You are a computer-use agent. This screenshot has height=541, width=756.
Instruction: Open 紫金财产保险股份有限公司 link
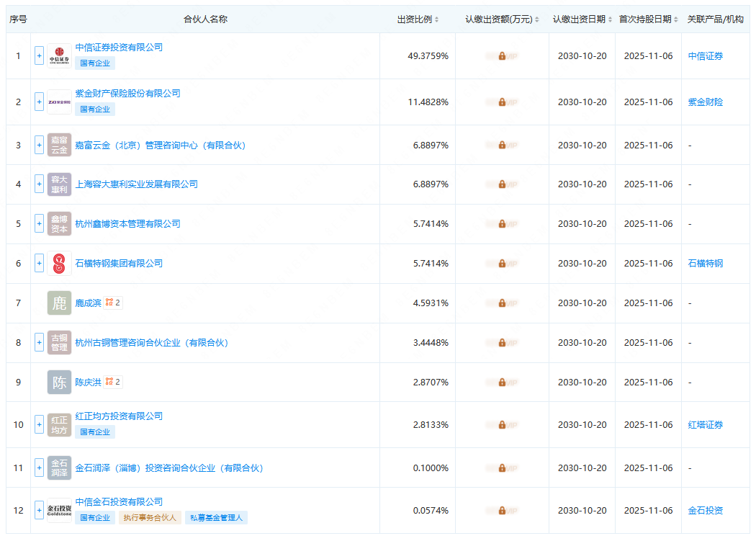127,93
